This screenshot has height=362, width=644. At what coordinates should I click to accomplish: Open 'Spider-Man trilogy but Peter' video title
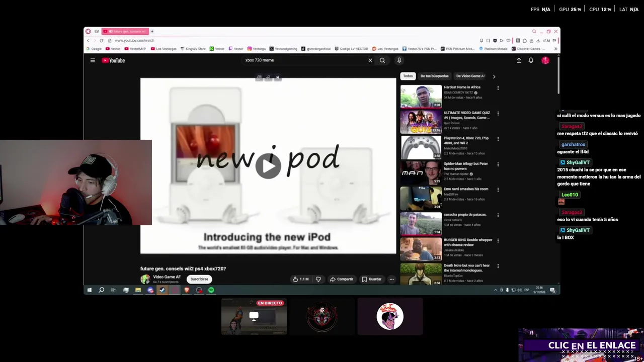466,166
